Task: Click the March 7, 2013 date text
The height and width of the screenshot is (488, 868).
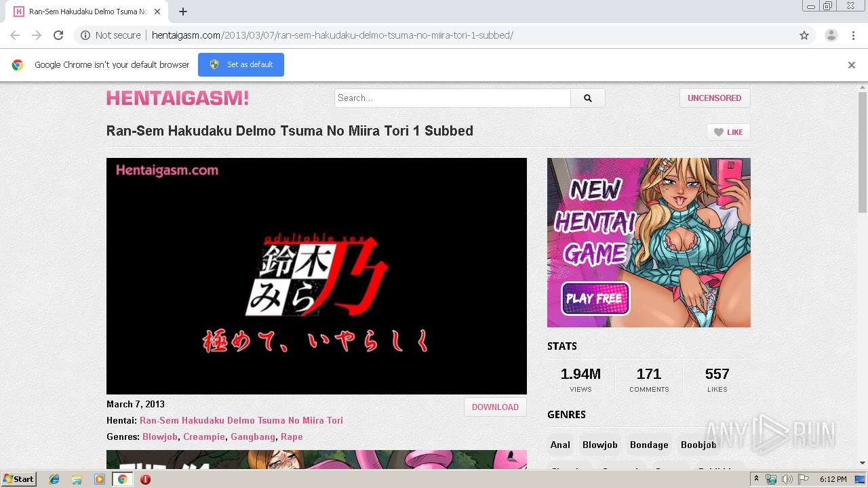Action: click(x=136, y=404)
